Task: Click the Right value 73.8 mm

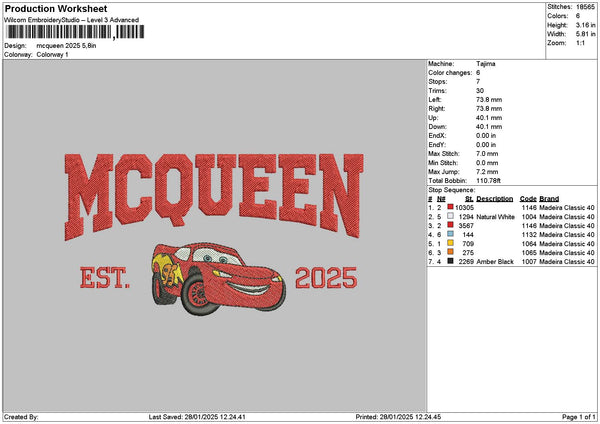Action: point(489,109)
